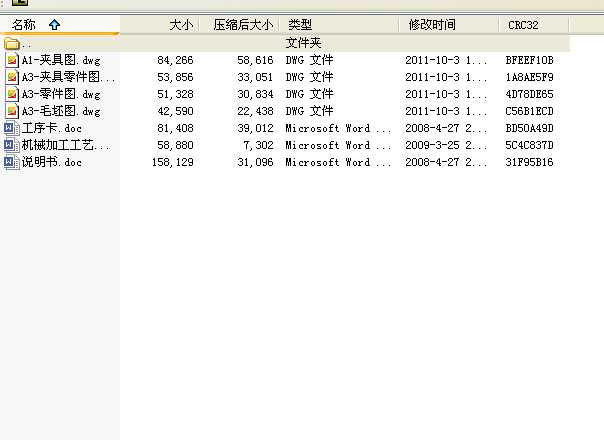Sort files by CRC32 column
Image resolution: width=604 pixels, height=440 pixels.
[534, 25]
